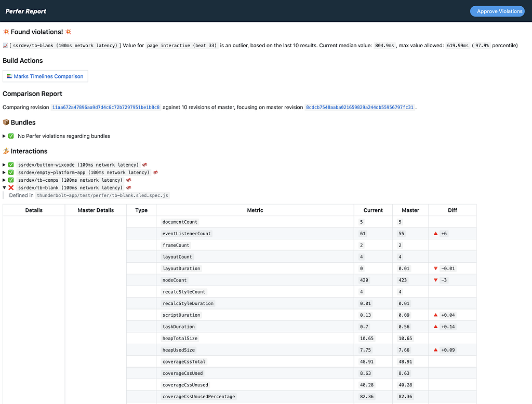Click the Master Details column header

[96, 210]
